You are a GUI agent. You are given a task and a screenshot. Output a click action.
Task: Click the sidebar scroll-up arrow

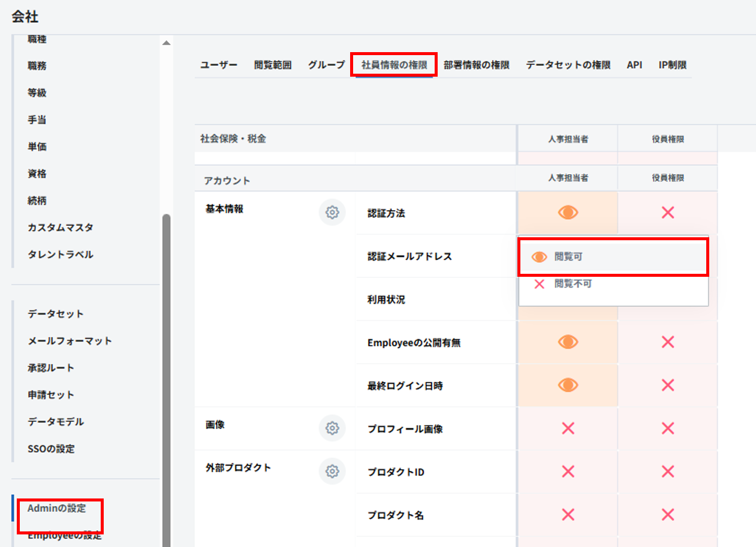coord(166,43)
